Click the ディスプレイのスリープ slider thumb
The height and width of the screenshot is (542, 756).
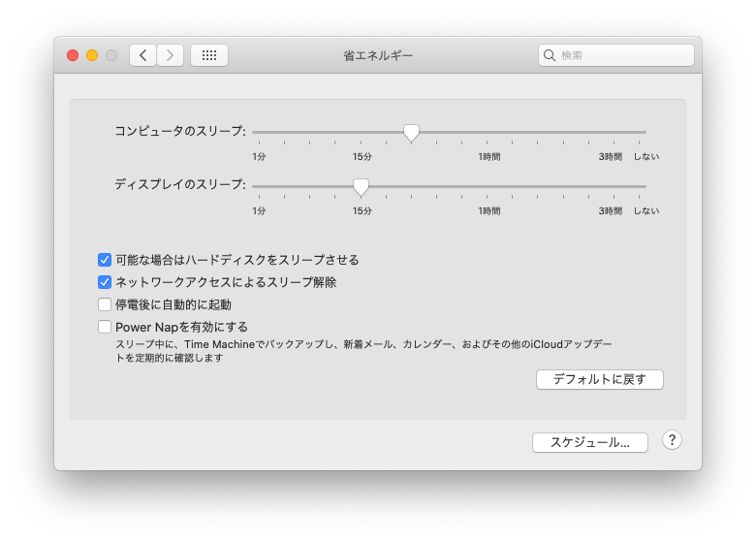click(x=361, y=187)
